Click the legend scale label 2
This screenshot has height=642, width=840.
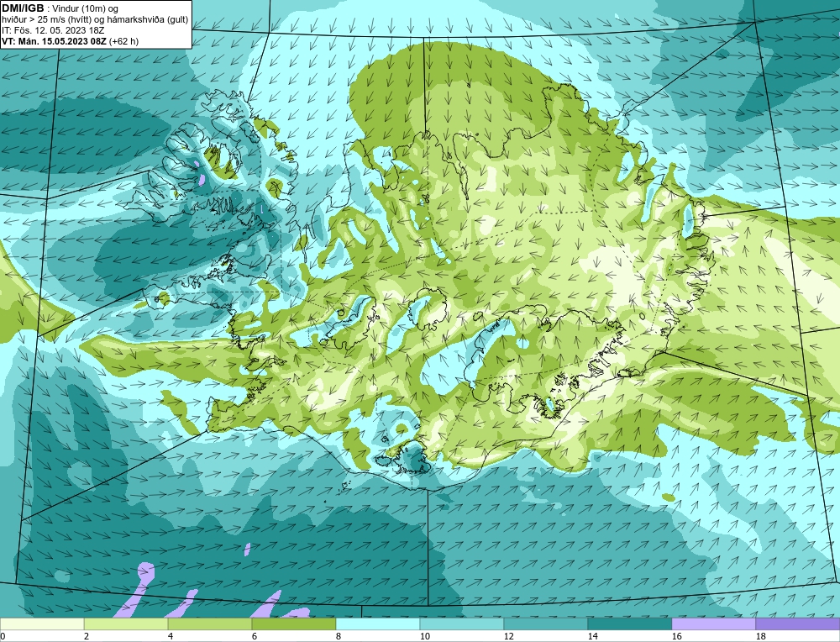tap(87, 637)
